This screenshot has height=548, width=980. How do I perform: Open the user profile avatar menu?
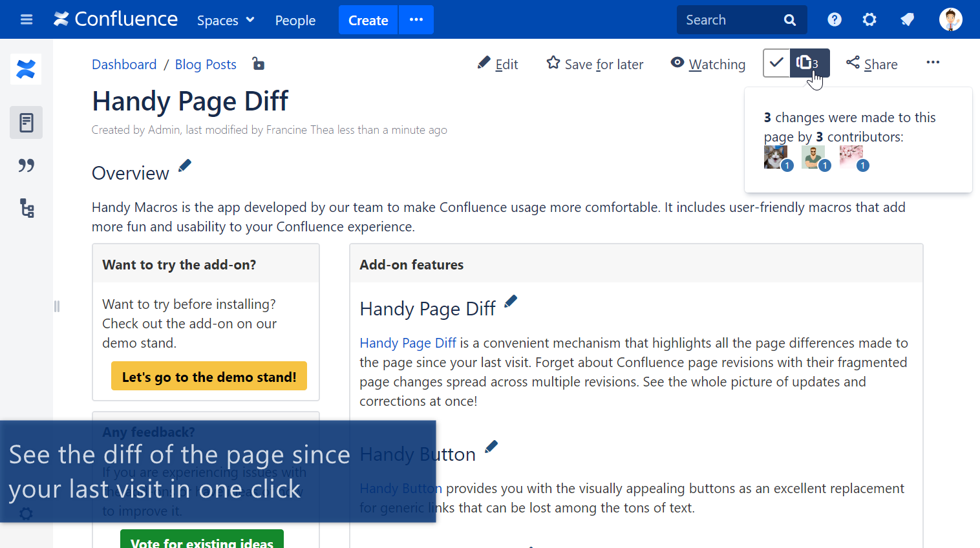click(x=950, y=19)
